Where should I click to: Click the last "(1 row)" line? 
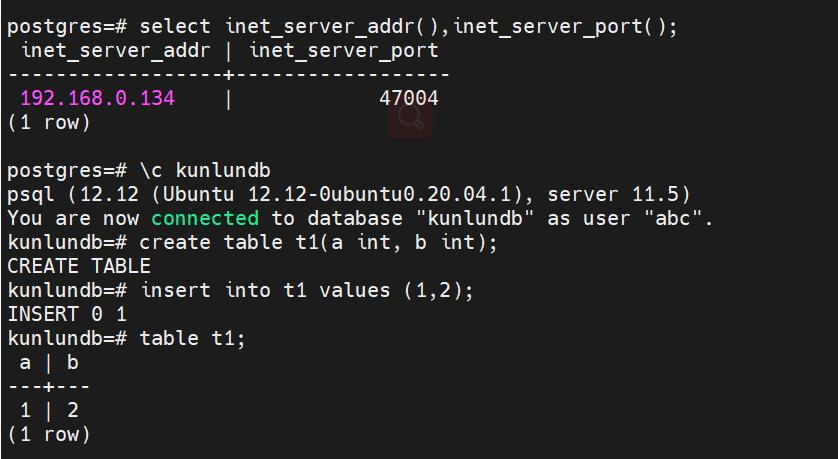tap(48, 434)
